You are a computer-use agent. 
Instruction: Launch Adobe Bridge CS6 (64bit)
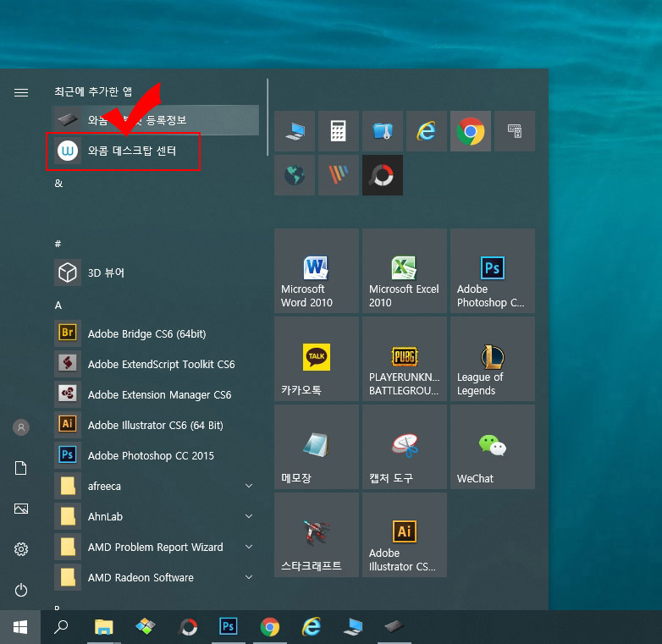pos(157,333)
